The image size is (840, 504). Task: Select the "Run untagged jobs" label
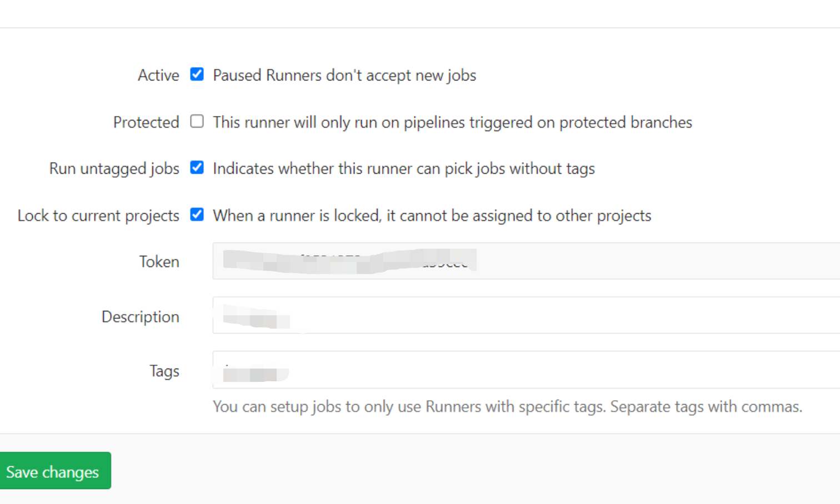pos(114,169)
